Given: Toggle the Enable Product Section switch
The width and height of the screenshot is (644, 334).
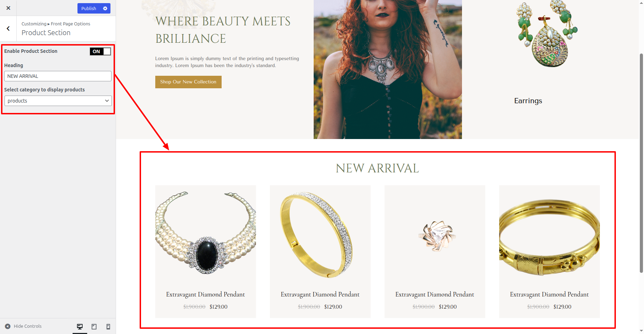Looking at the screenshot, I should coord(100,51).
